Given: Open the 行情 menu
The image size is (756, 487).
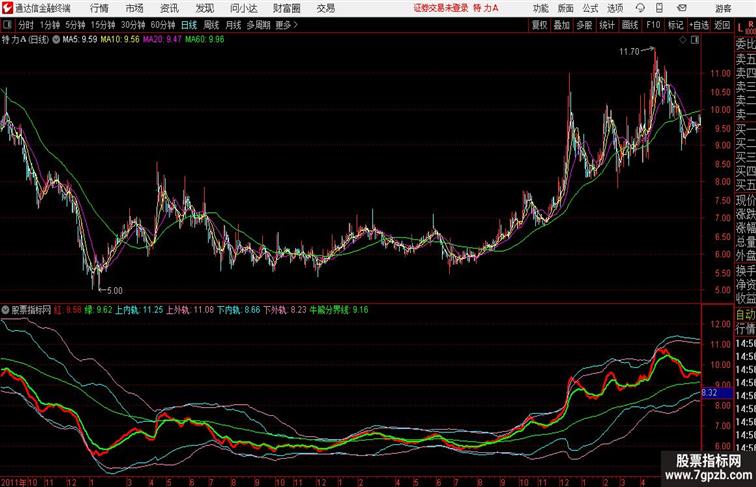Looking at the screenshot, I should pos(99,8).
